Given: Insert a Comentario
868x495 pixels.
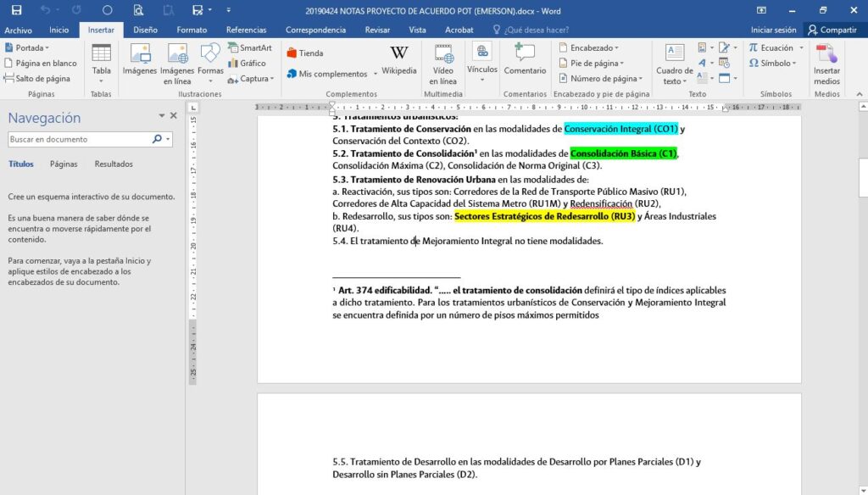Looking at the screenshot, I should coord(525,59).
